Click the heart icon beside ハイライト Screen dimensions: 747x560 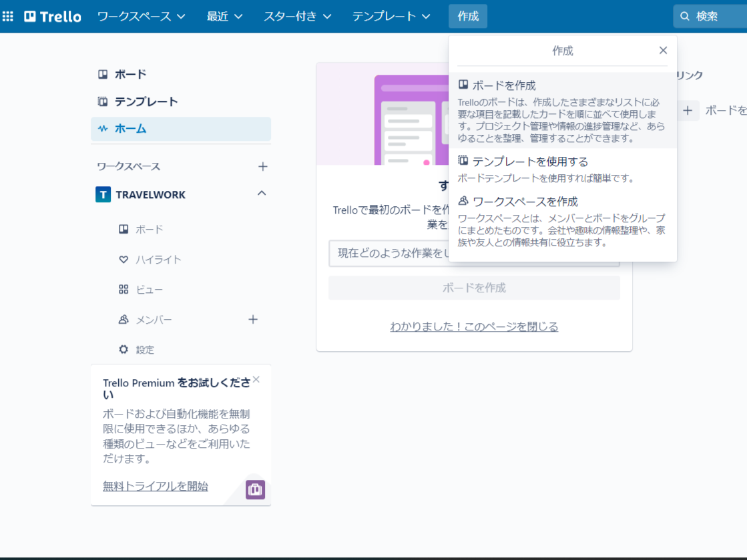click(x=123, y=260)
